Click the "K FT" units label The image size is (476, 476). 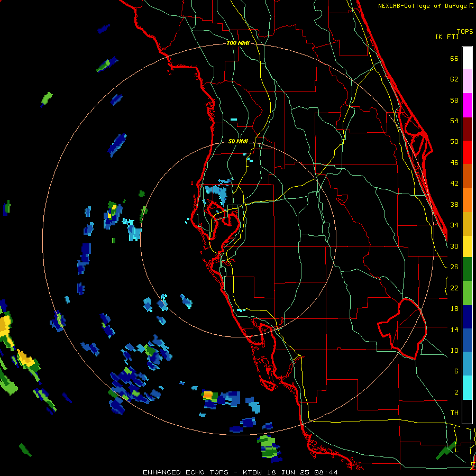click(447, 36)
